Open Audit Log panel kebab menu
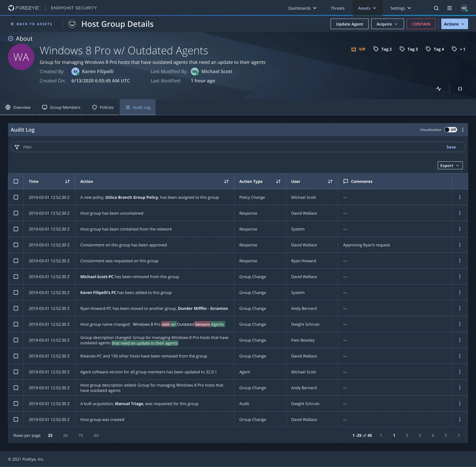This screenshot has height=467, width=476. 462,130
